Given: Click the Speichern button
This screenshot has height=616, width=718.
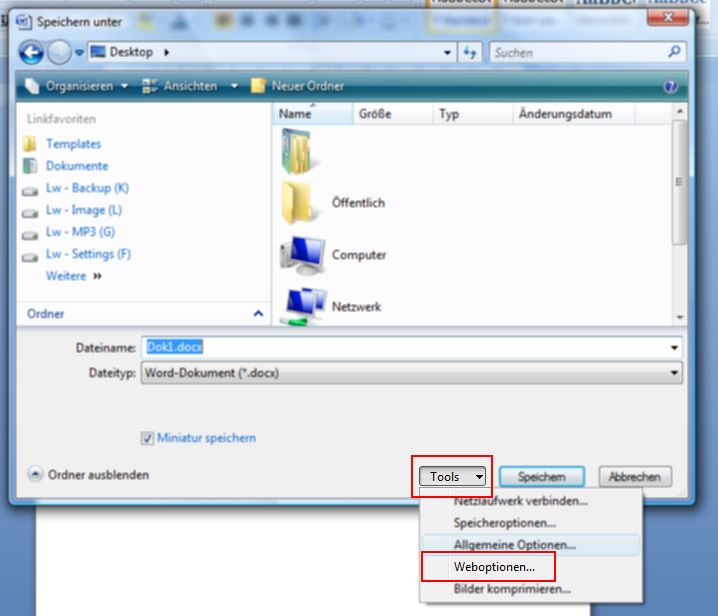Looking at the screenshot, I should [x=542, y=477].
